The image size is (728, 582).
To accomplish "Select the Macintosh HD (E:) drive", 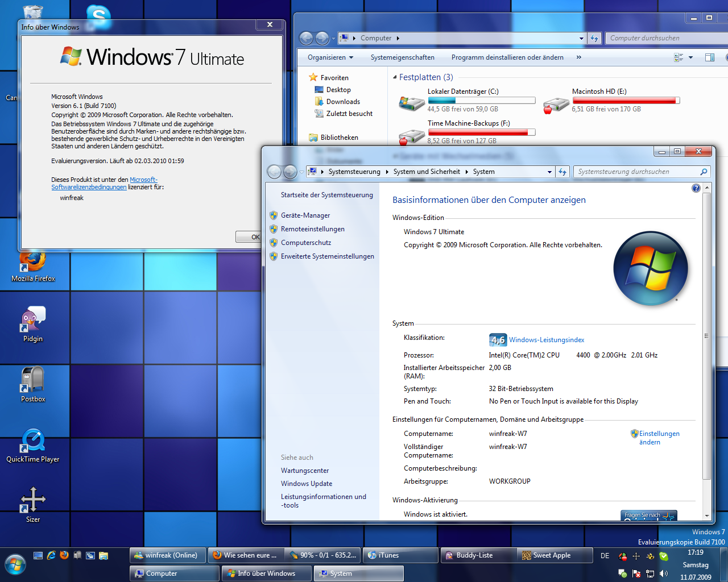I will pyautogui.click(x=599, y=92).
